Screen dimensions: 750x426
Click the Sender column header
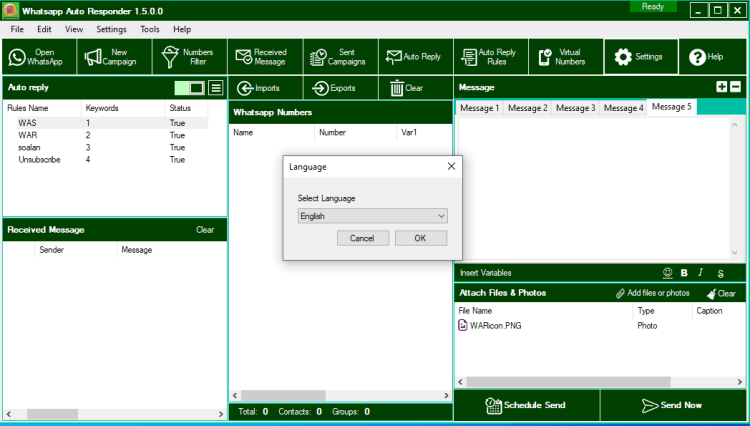pyautogui.click(x=76, y=250)
